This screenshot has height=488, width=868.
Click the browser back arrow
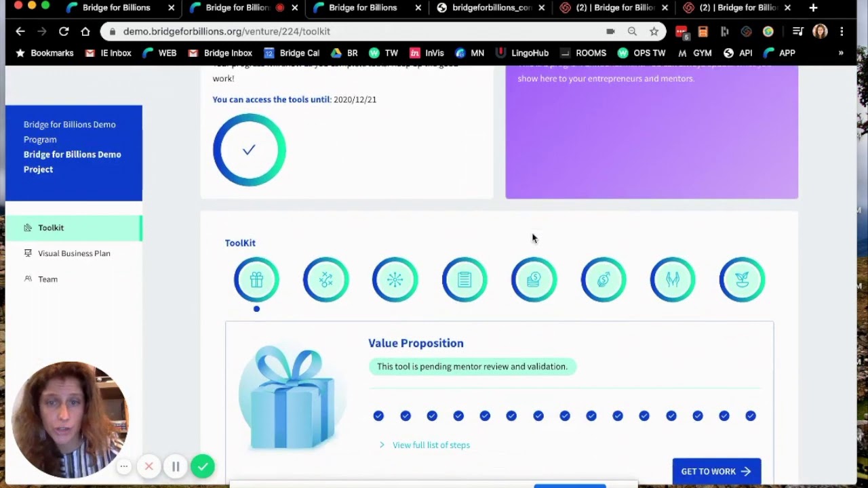tap(20, 31)
